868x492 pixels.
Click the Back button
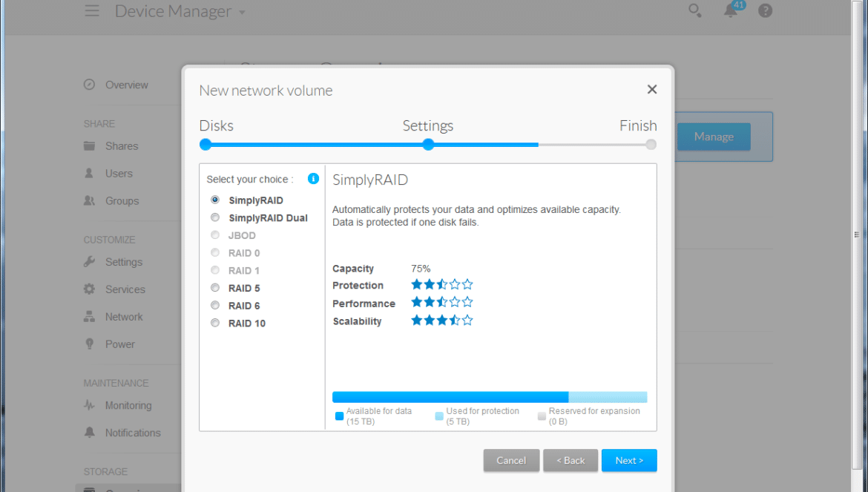(571, 460)
